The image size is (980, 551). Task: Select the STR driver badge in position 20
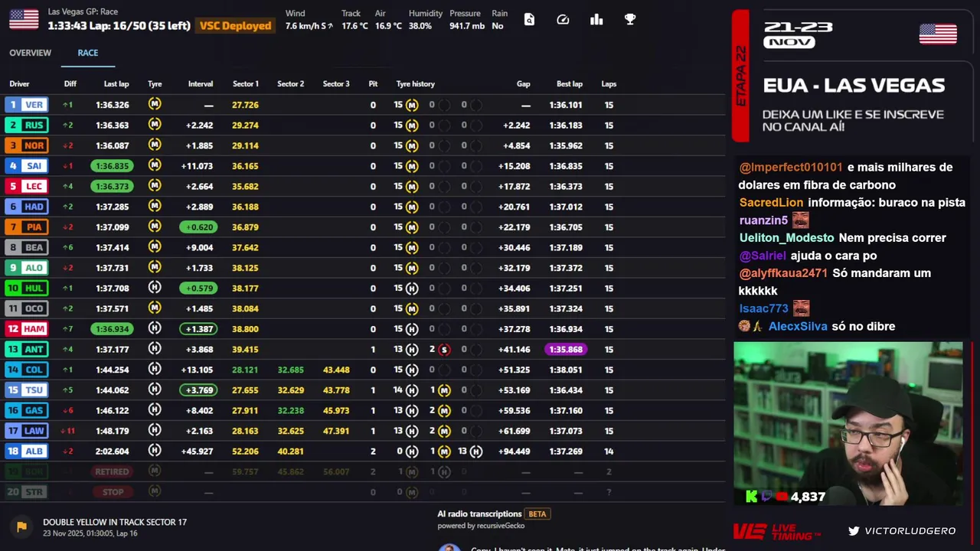[27, 492]
